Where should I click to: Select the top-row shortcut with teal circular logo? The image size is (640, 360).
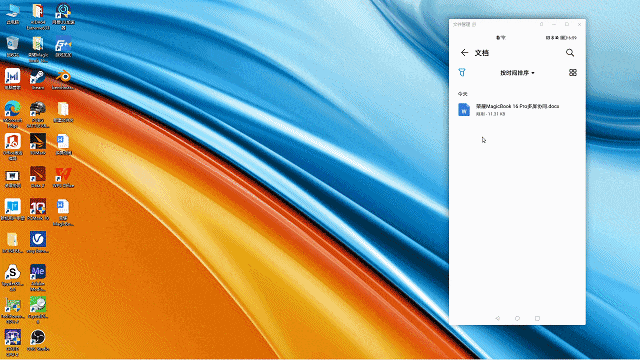[x=63, y=17]
